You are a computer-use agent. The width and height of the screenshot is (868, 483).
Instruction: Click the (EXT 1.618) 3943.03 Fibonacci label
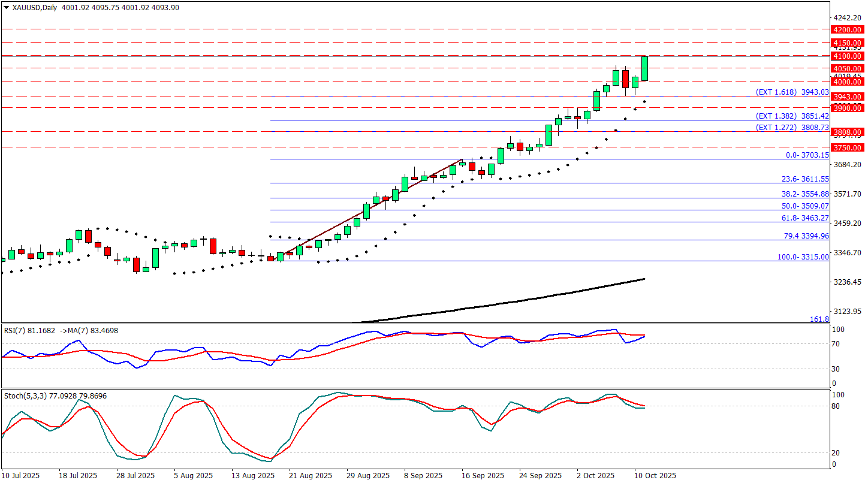click(x=792, y=92)
